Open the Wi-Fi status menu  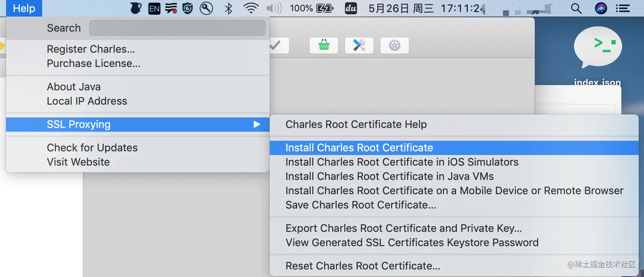[251, 8]
